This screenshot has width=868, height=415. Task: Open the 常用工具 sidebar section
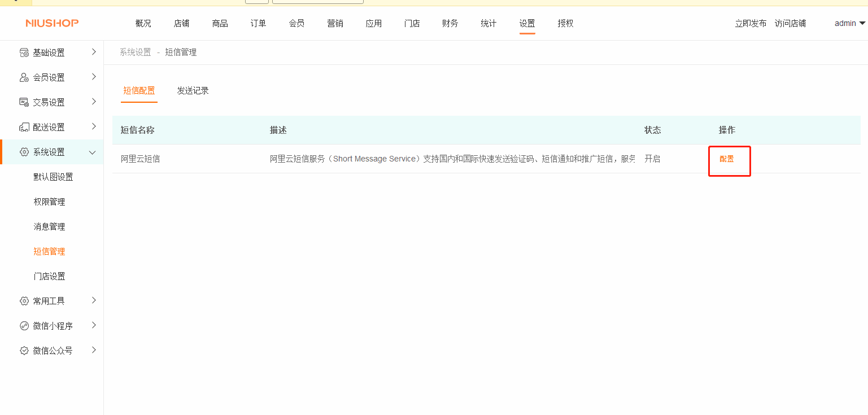tap(52, 301)
